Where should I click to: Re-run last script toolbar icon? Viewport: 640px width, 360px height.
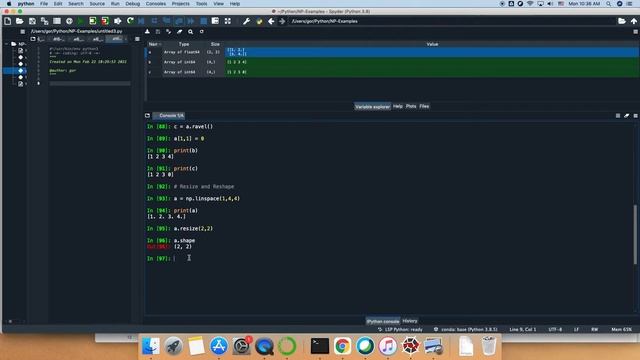[130, 21]
